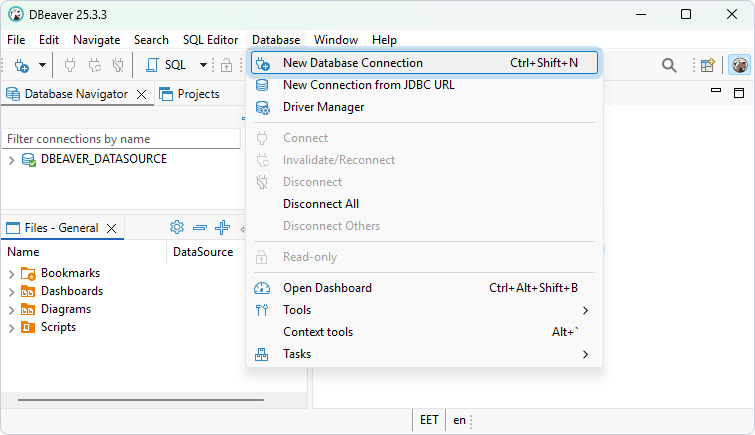The width and height of the screenshot is (755, 435).
Task: Choose Open Dashboard menu entry
Action: (424, 288)
